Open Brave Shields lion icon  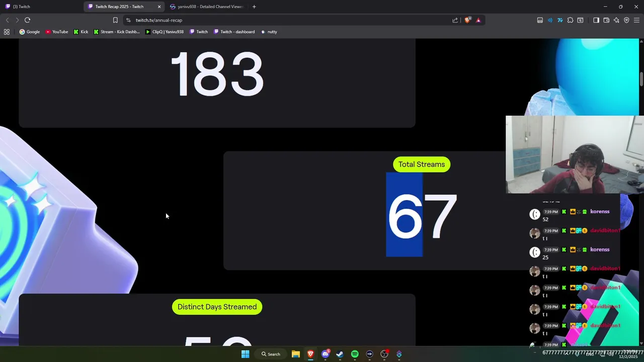pos(467,20)
